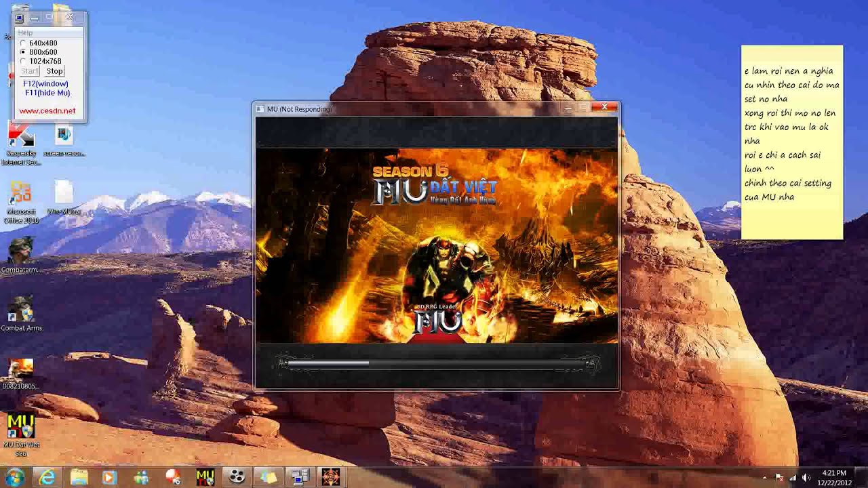Select the 800x600 resolution radio button
868x488 pixels.
[39, 52]
